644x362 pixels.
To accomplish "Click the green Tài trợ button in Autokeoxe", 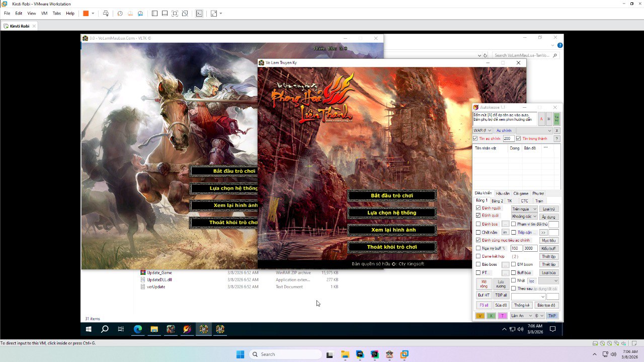I will coord(556,119).
